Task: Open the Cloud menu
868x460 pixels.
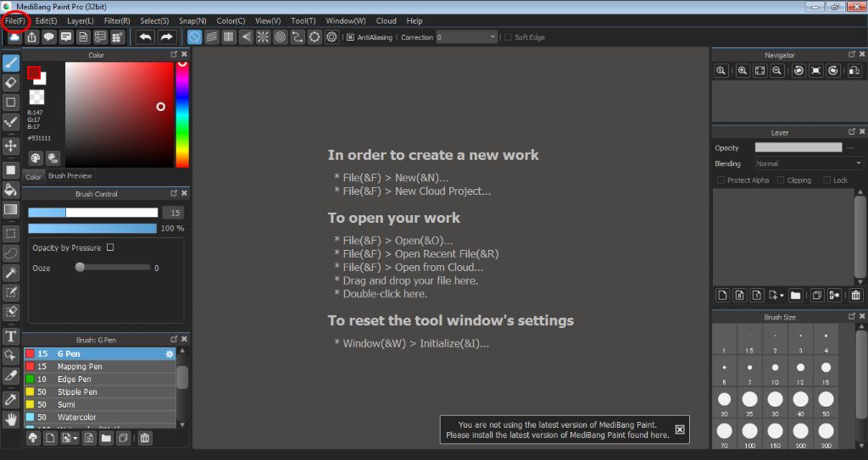Action: (x=386, y=20)
